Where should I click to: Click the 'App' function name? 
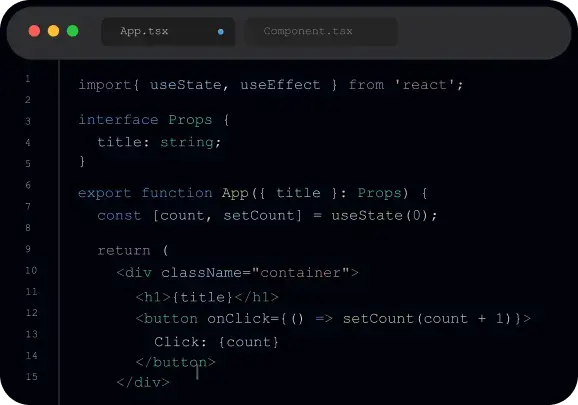tap(235, 193)
